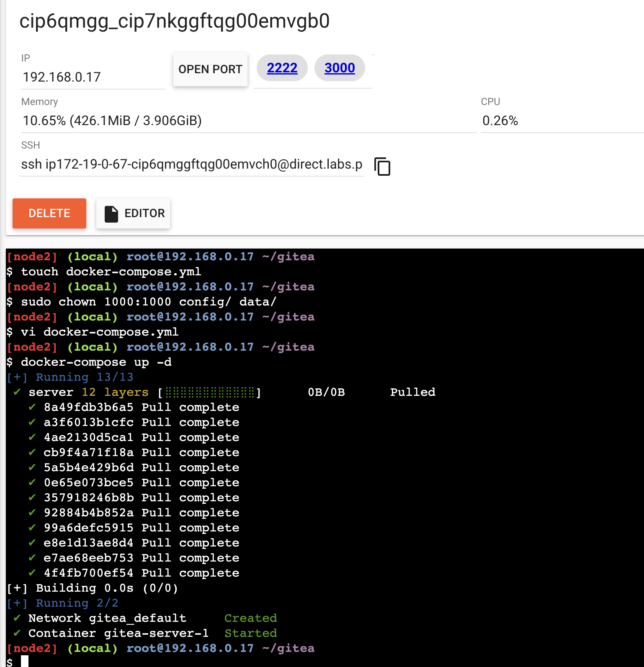This screenshot has width=644, height=667.
Task: Click the terminal cursor at final prompt
Action: click(x=25, y=662)
